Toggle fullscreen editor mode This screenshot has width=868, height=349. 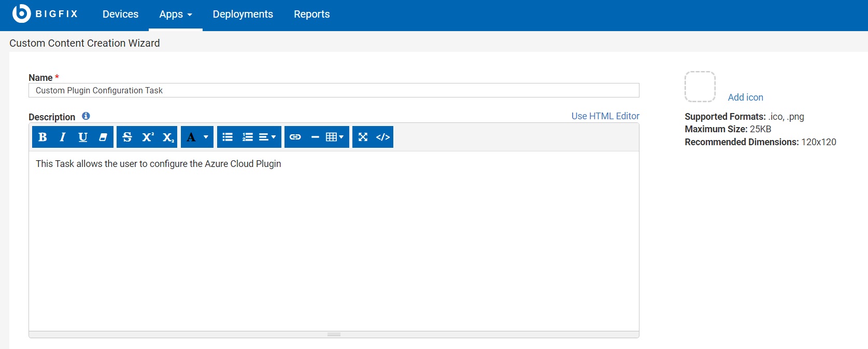pos(363,137)
